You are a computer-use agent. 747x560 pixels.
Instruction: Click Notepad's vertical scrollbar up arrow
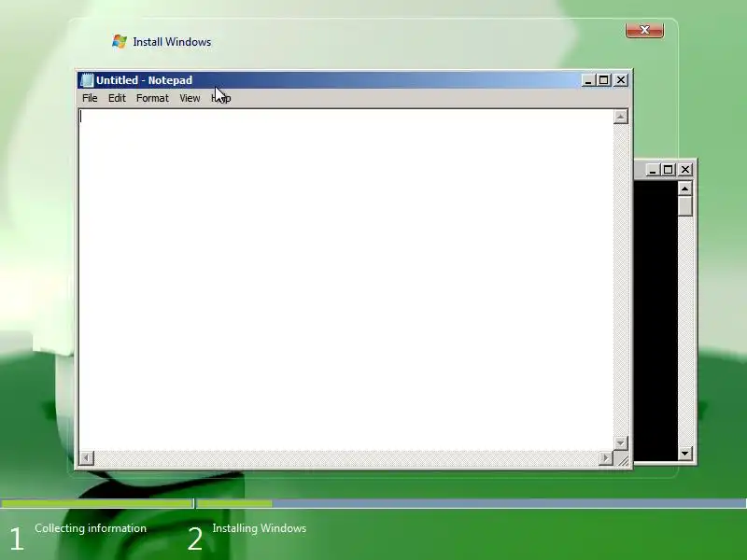tap(620, 117)
